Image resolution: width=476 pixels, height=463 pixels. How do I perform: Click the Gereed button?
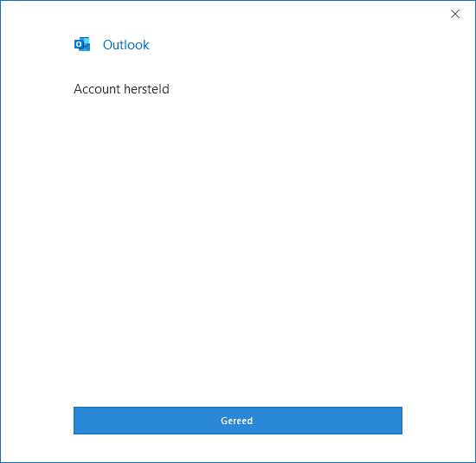(x=238, y=421)
